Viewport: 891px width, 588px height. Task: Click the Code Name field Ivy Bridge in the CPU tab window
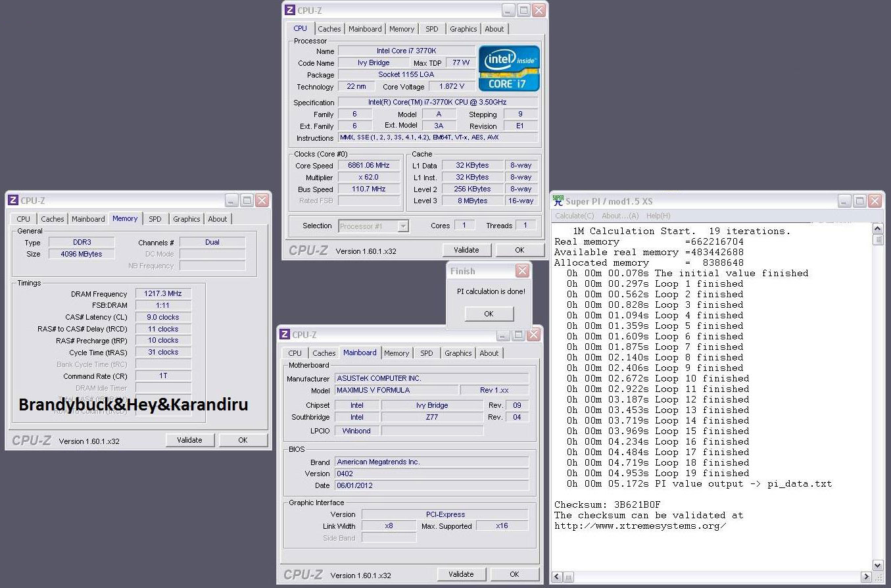tap(373, 63)
